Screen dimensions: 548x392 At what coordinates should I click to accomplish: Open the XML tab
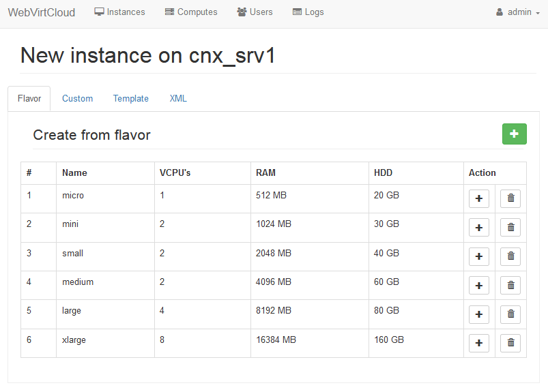tap(178, 99)
